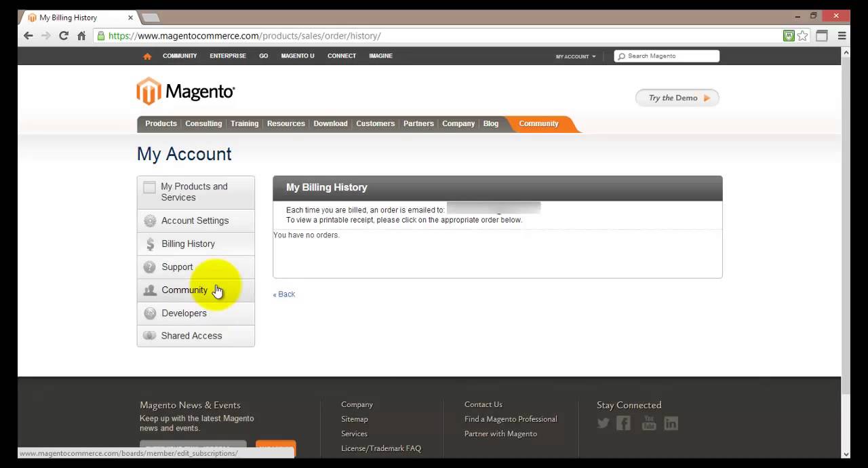Image resolution: width=868 pixels, height=468 pixels.
Task: Click the orange home icon in top bar
Action: tap(147, 56)
